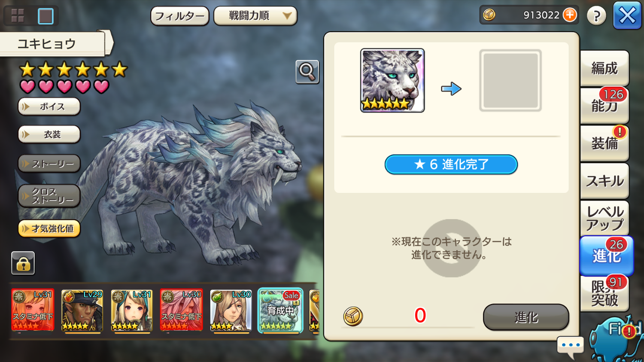
Task: Switch to the スキル tab
Action: point(605,181)
